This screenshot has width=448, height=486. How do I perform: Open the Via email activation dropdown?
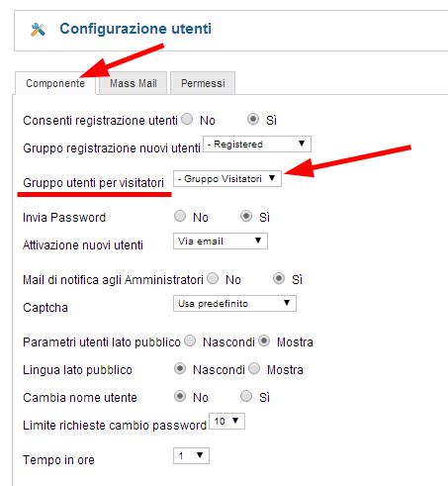(221, 241)
